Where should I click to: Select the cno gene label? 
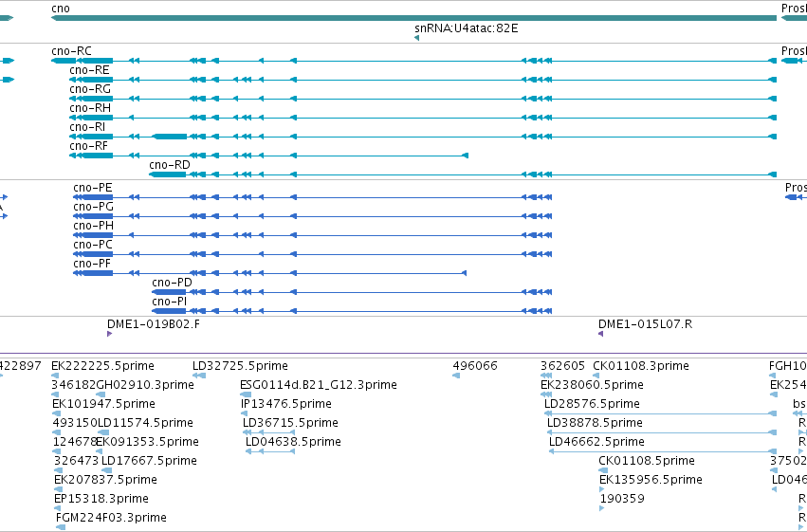pyautogui.click(x=61, y=9)
